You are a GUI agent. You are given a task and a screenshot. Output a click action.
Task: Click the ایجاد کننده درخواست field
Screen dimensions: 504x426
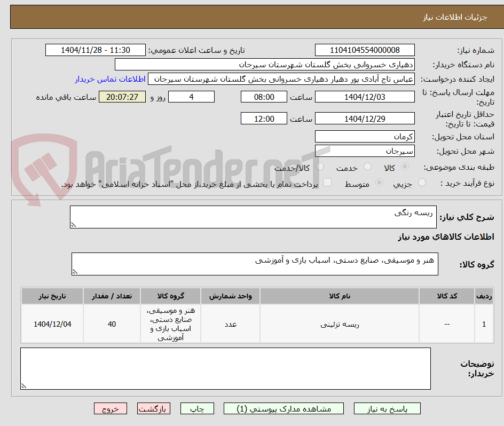(x=281, y=79)
